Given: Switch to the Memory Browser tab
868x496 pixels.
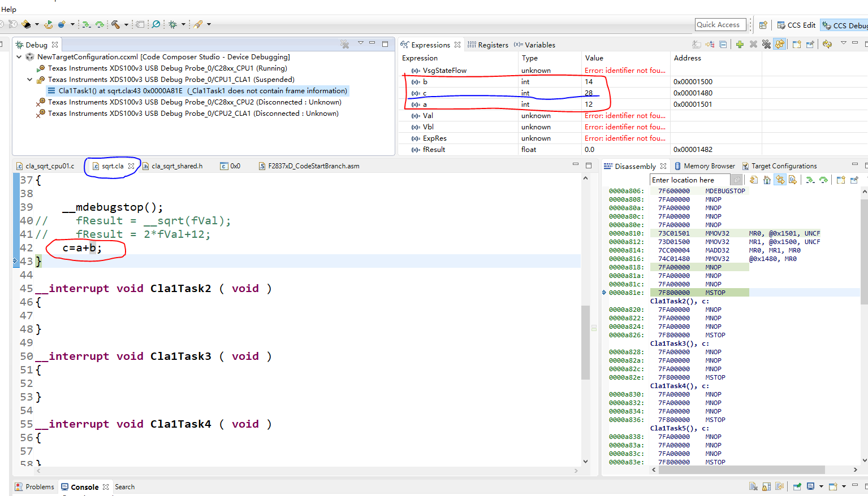Looking at the screenshot, I should point(709,166).
